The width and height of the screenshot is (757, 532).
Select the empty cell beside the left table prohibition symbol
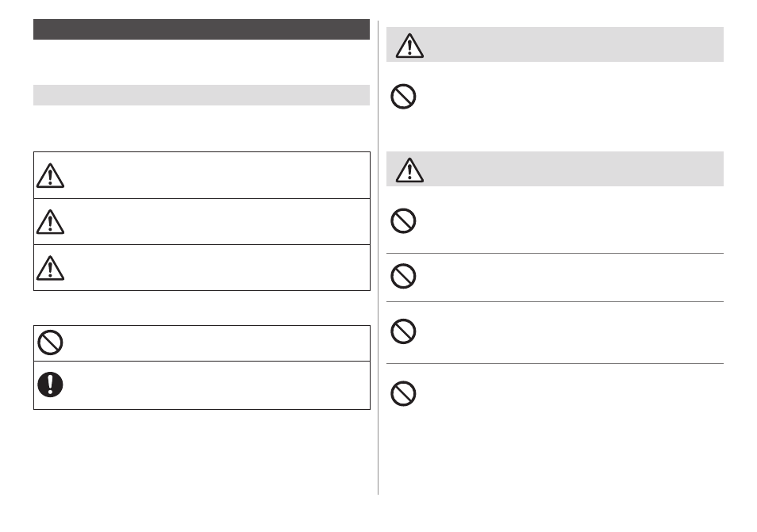click(217, 343)
